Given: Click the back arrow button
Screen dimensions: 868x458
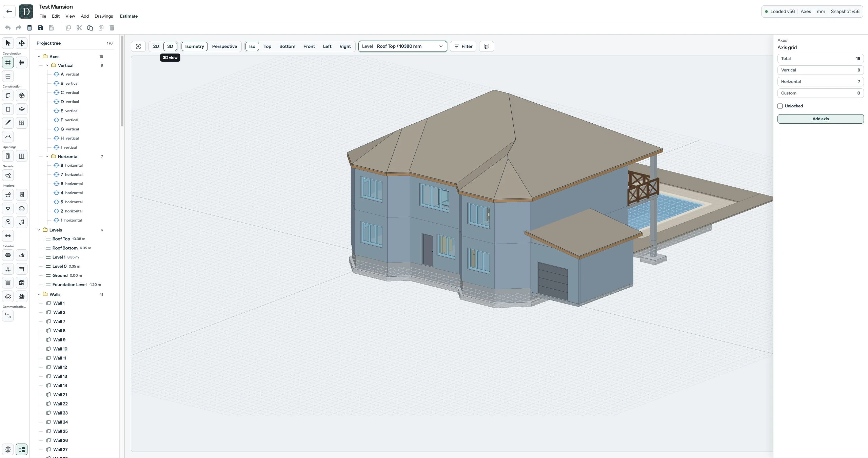Looking at the screenshot, I should point(9,12).
